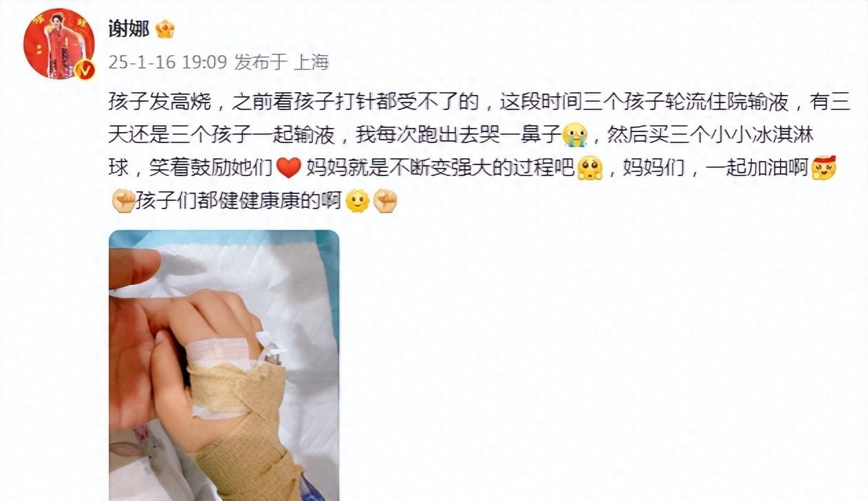
Task: Open the 谢娜 profile avatar
Action: 59,43
